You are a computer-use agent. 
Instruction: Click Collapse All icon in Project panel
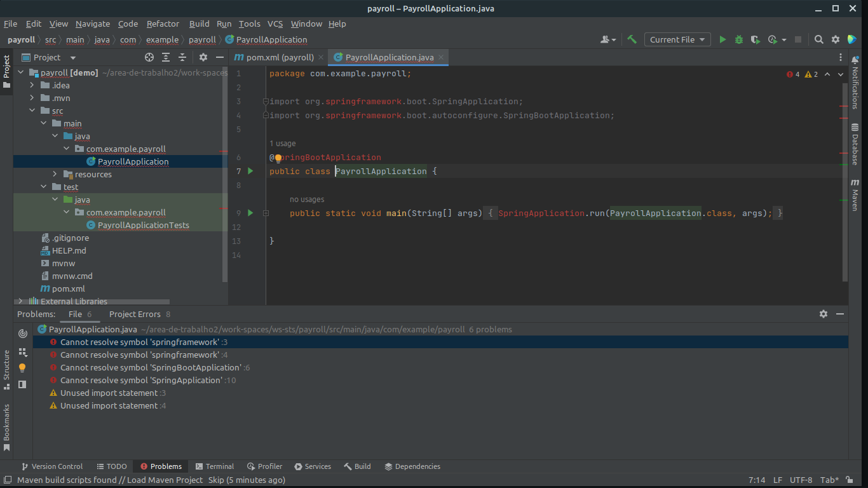(x=182, y=57)
